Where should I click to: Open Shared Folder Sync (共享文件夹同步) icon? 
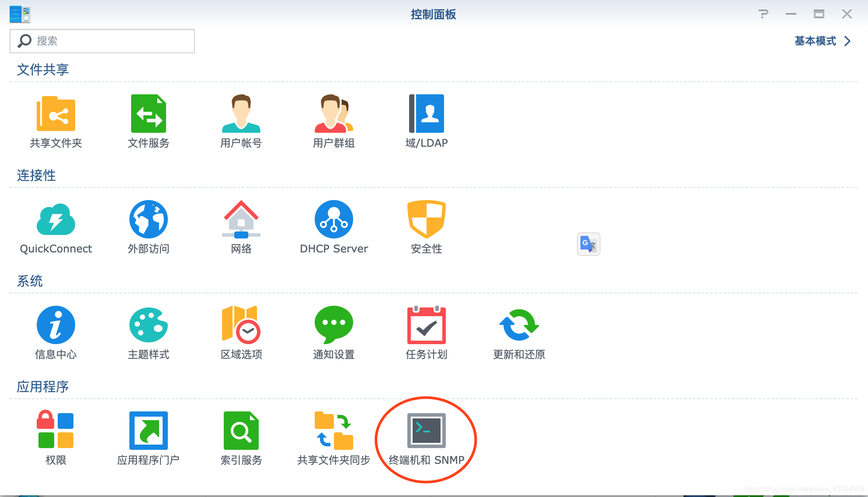click(334, 431)
